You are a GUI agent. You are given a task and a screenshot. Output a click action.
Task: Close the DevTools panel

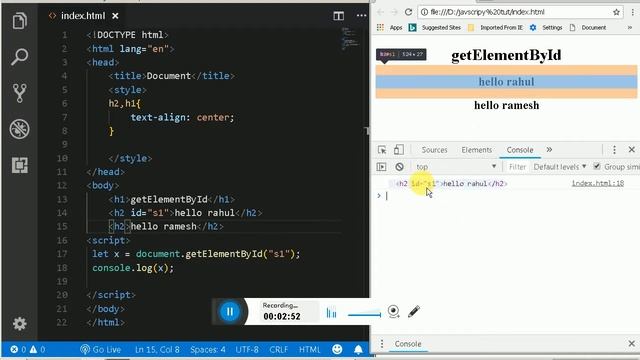[631, 150]
